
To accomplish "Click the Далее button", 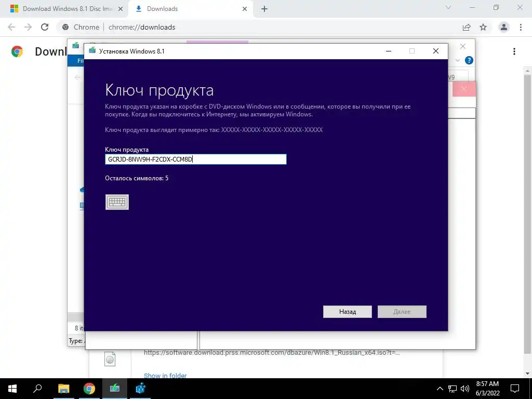I will (402, 312).
